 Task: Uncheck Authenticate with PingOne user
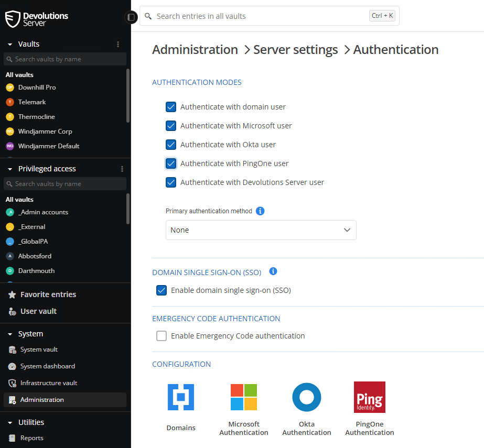[171, 163]
